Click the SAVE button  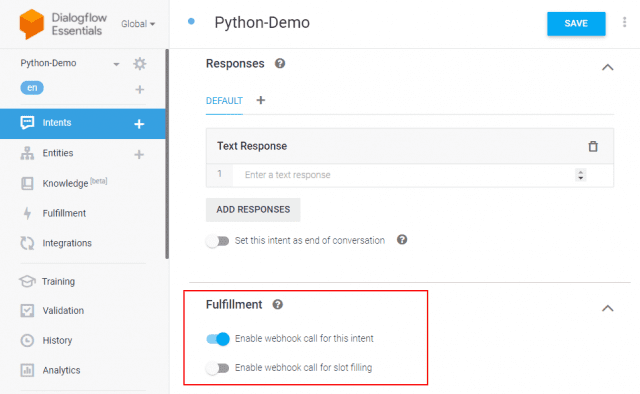[576, 24]
